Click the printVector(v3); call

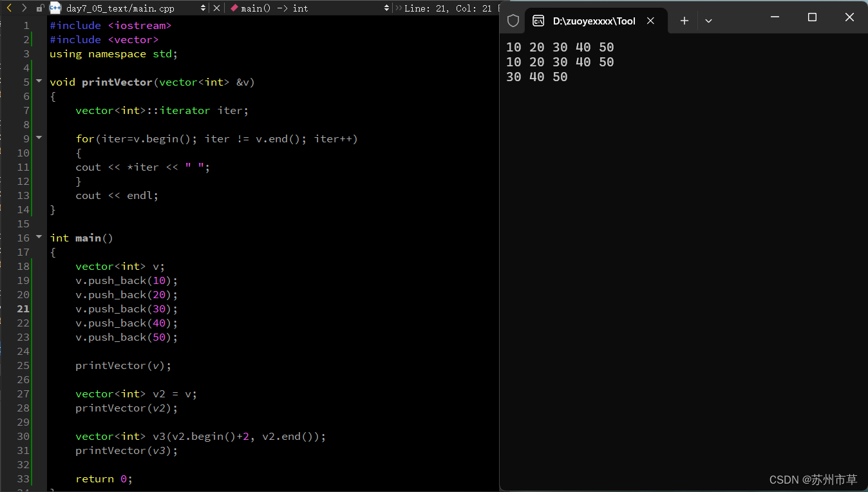pyautogui.click(x=126, y=450)
